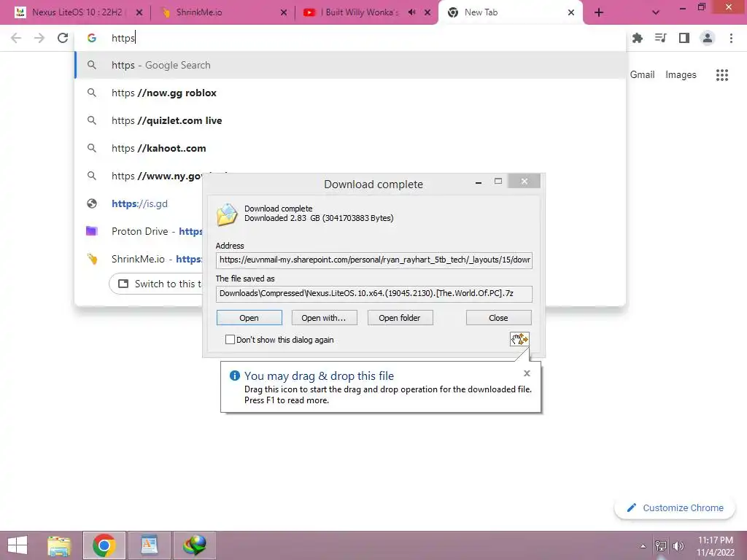This screenshot has height=560, width=747.
Task: Choose the 'https //now.gg roblox' suggestion
Action: tap(350, 93)
